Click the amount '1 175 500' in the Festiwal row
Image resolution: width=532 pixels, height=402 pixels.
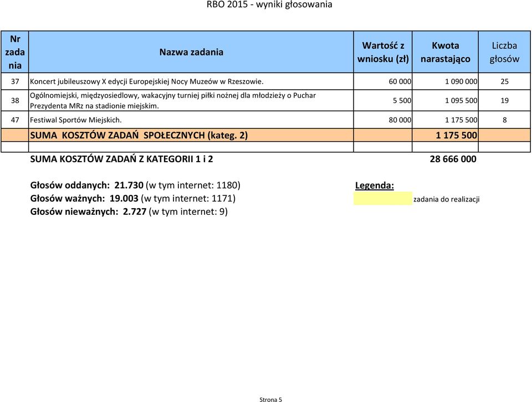click(461, 120)
